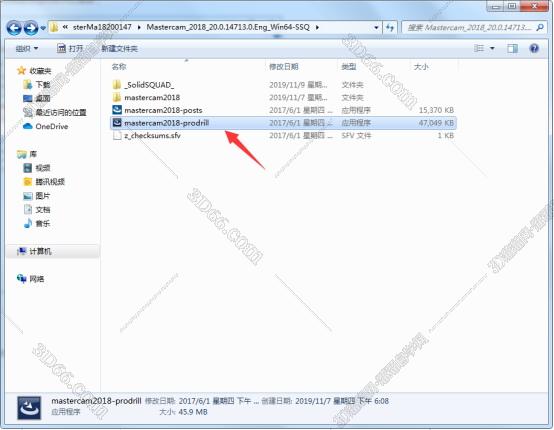Click the 47,049 KB size cell
The width and height of the screenshot is (554, 430).
[x=436, y=123]
